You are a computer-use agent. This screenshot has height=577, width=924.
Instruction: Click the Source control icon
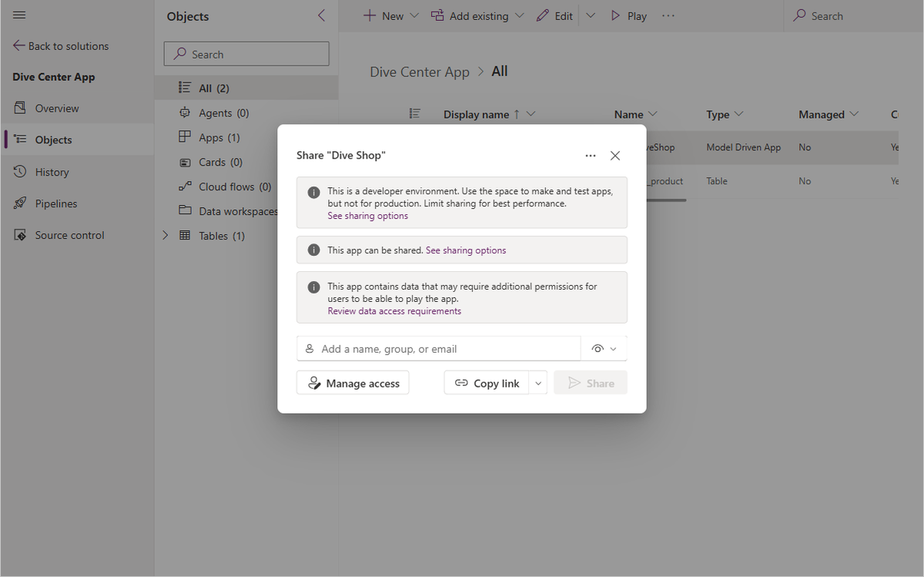pyautogui.click(x=21, y=235)
